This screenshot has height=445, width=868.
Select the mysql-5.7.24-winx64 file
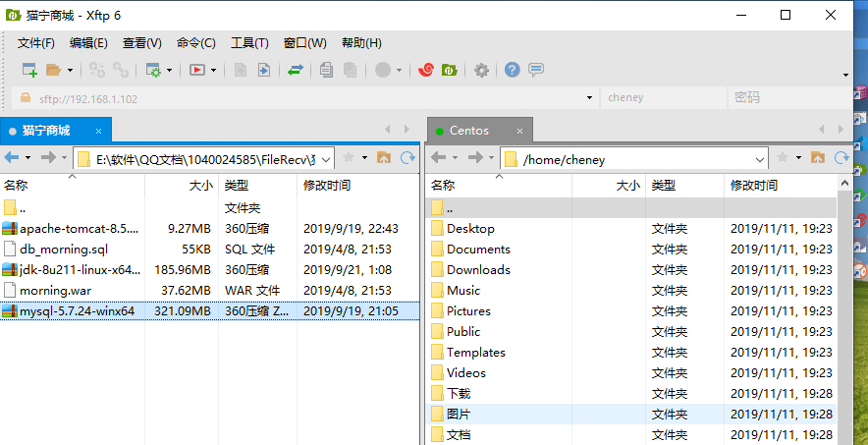[x=209, y=311]
